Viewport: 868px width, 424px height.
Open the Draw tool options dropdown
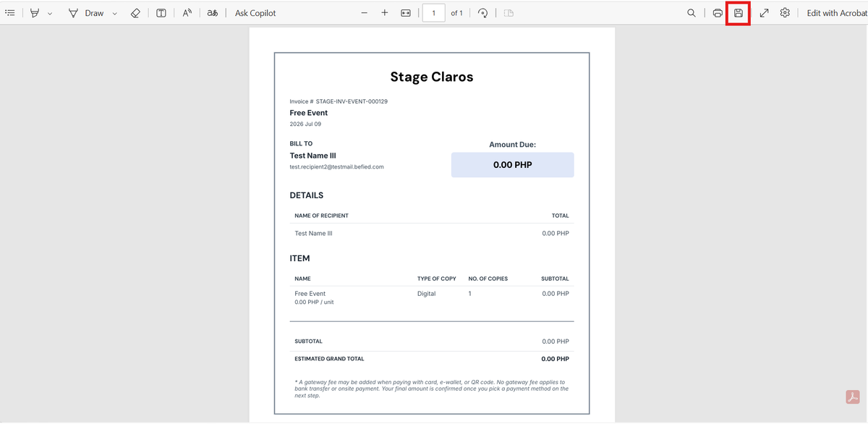pyautogui.click(x=114, y=13)
